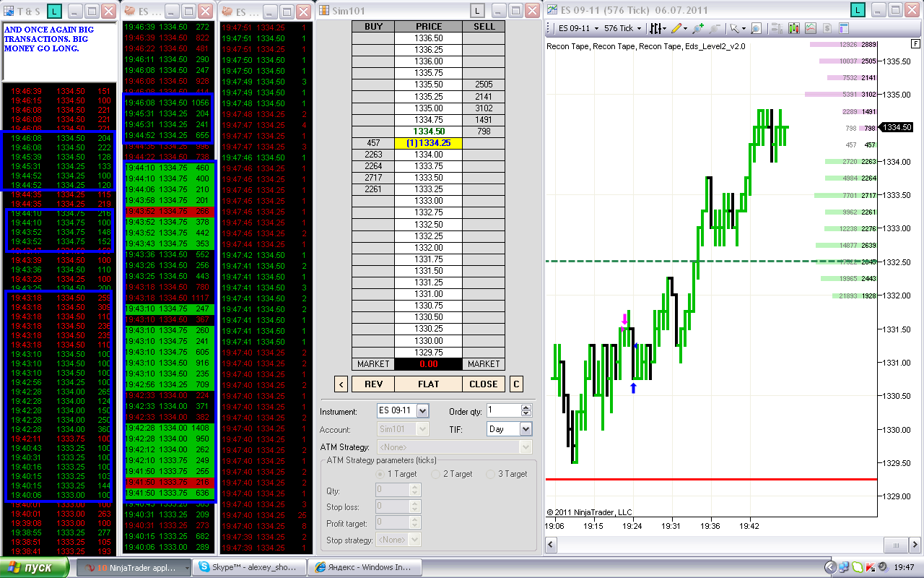
Task: Select the 2 Target radio button
Action: pos(436,474)
